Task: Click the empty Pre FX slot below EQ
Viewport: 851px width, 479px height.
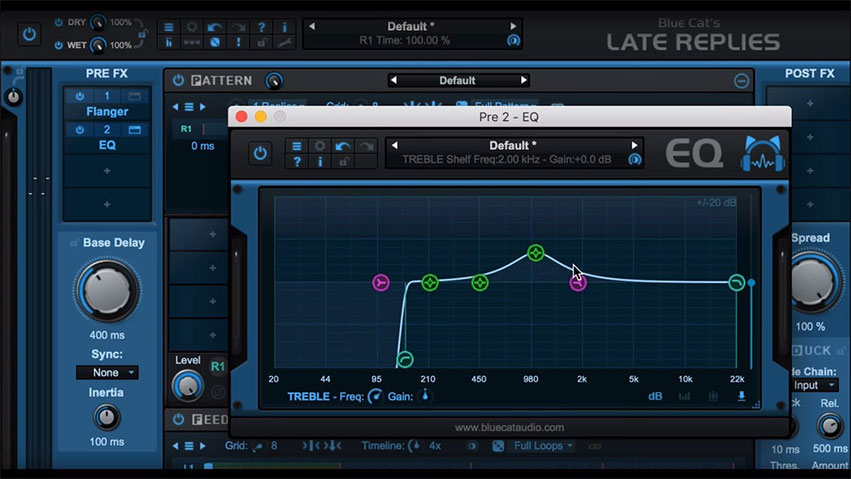Action: coord(106,171)
